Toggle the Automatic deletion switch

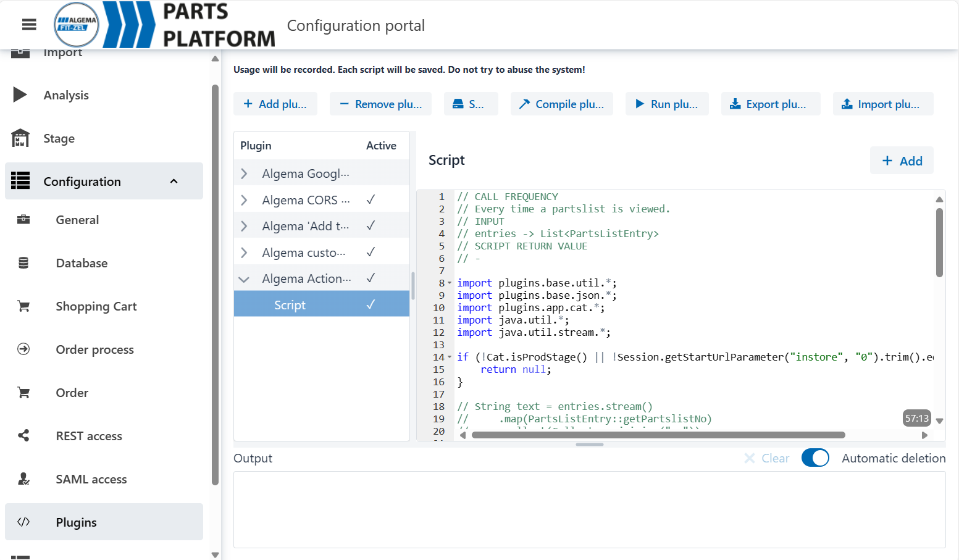pyautogui.click(x=815, y=458)
